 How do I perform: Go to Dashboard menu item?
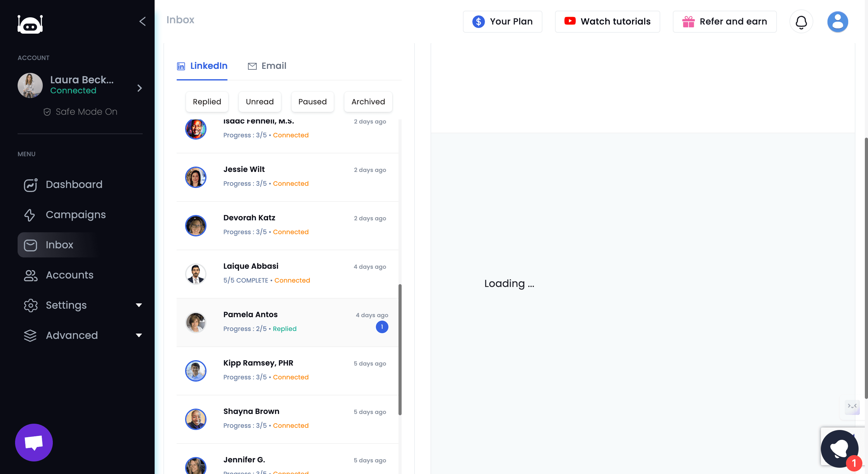pos(74,185)
